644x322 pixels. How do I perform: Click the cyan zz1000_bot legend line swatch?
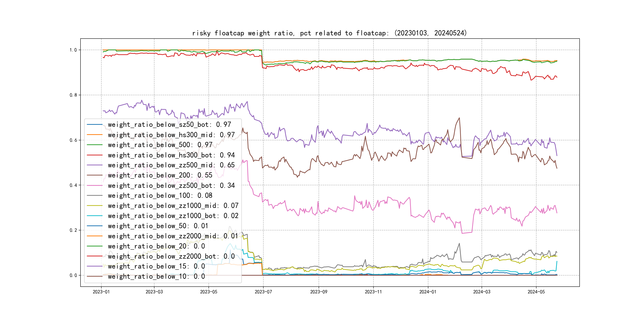(x=94, y=216)
